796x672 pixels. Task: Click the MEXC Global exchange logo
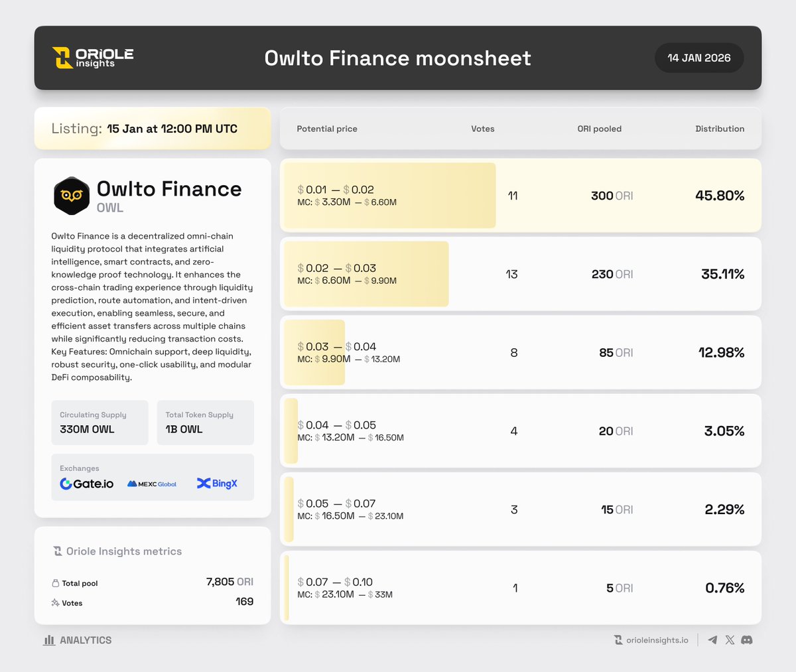click(152, 484)
